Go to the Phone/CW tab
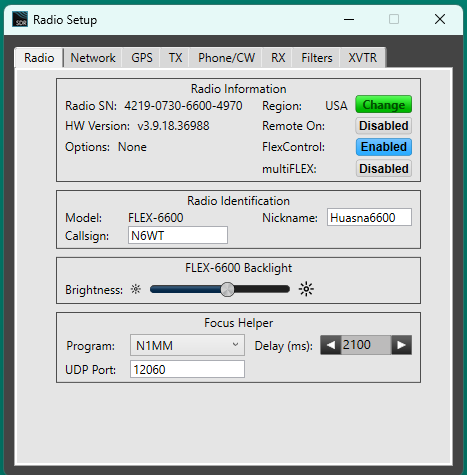Viewport: 467px width, 475px height. [x=226, y=58]
